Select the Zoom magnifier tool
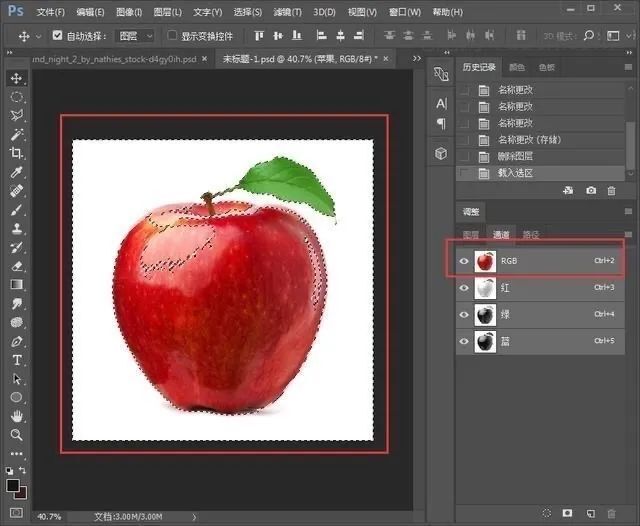The height and width of the screenshot is (526, 640). [x=17, y=436]
